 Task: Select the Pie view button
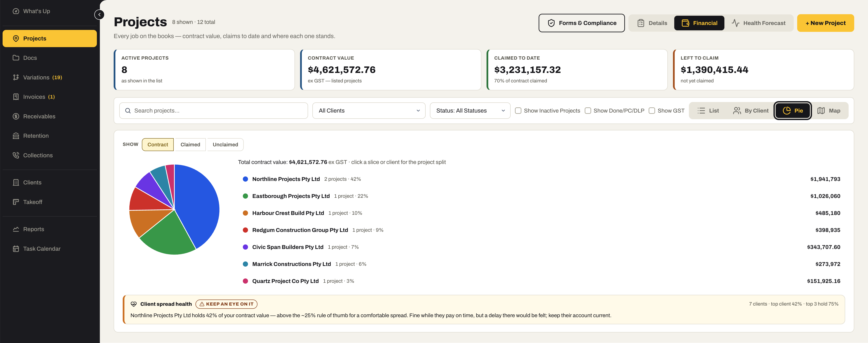[x=792, y=111]
